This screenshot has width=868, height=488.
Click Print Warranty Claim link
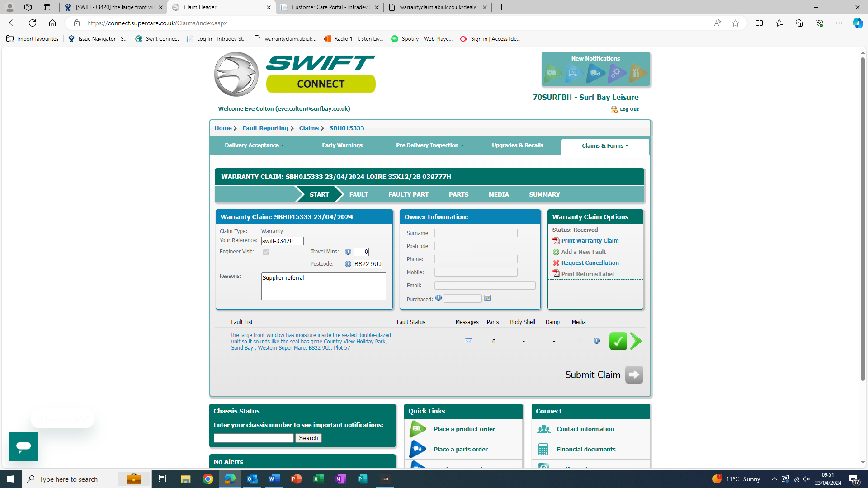point(590,241)
